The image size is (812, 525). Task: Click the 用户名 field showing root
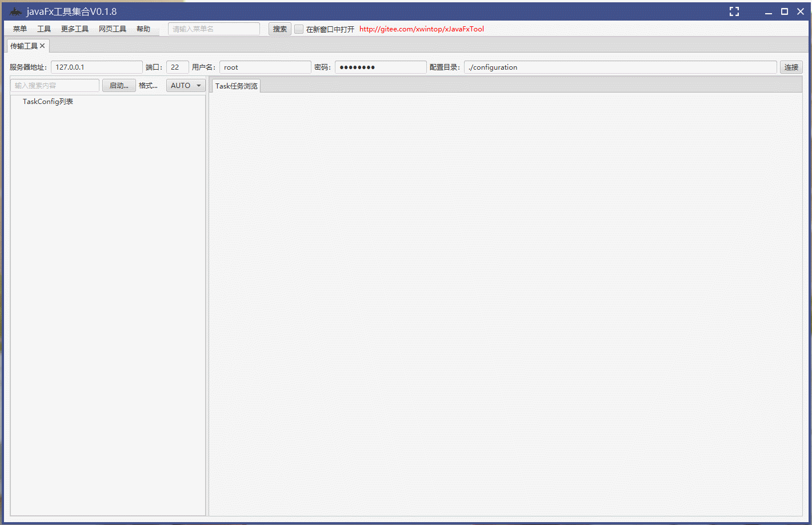265,67
